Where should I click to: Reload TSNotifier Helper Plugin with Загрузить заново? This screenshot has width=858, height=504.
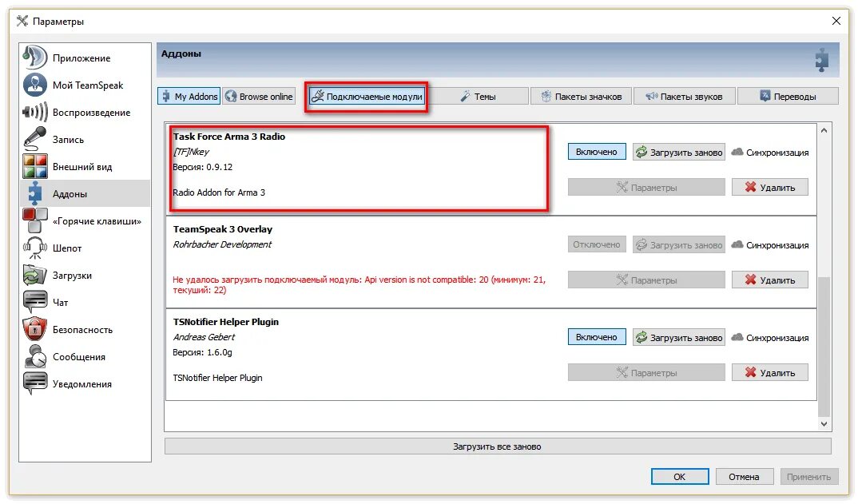[x=679, y=338]
